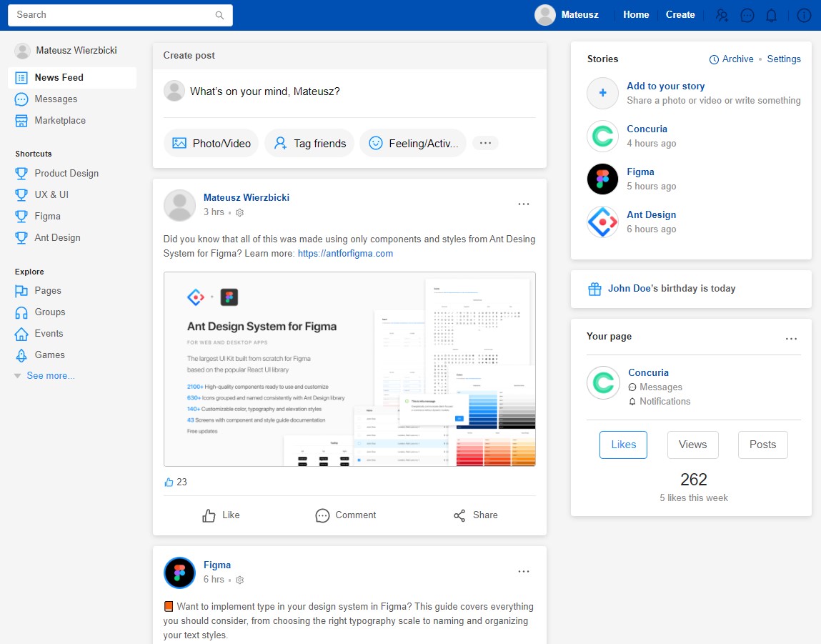Open the messenger chat icon in header
821x644 pixels.
747,15
